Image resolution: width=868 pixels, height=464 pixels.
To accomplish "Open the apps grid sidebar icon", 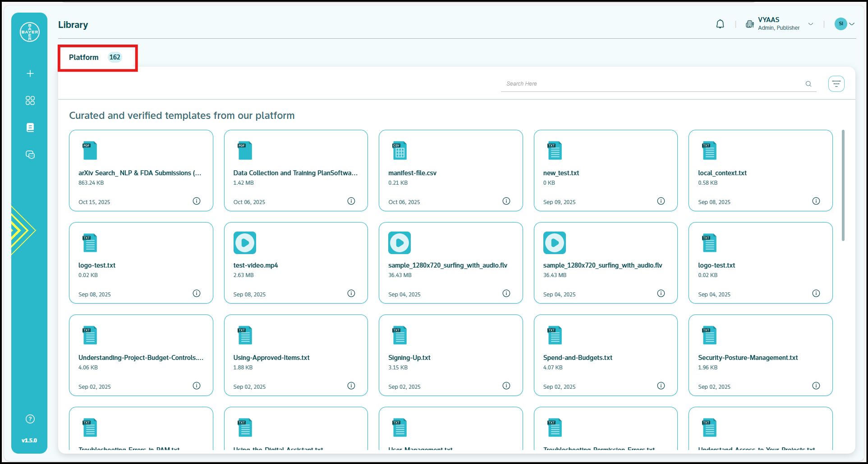I will tap(30, 100).
